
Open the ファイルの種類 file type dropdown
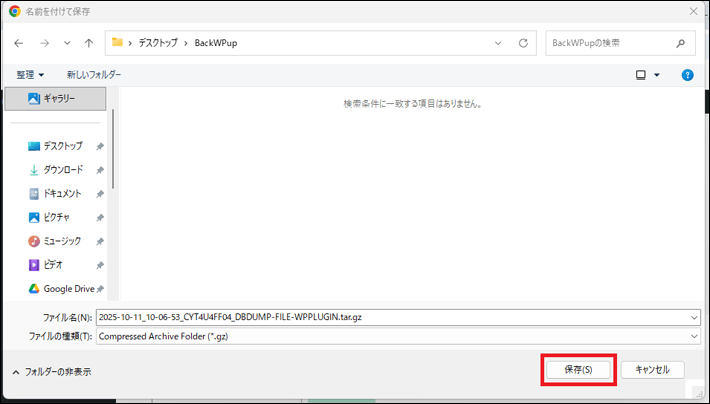[694, 336]
